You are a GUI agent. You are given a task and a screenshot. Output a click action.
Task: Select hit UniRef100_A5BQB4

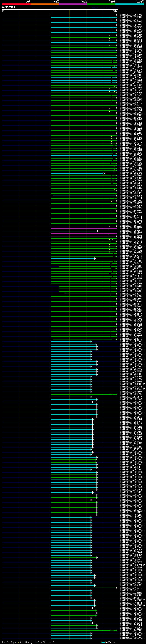[131, 196]
